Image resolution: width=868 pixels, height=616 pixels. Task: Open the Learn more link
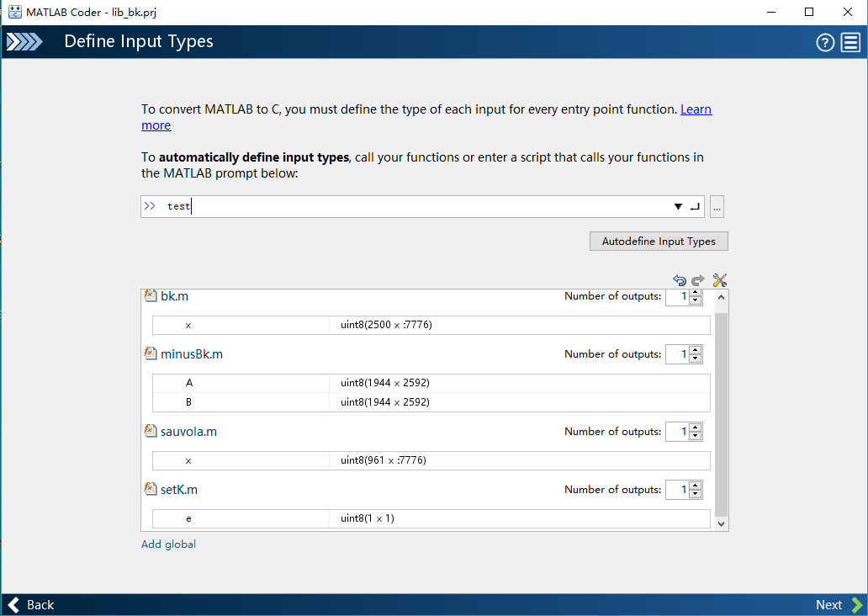click(x=695, y=109)
